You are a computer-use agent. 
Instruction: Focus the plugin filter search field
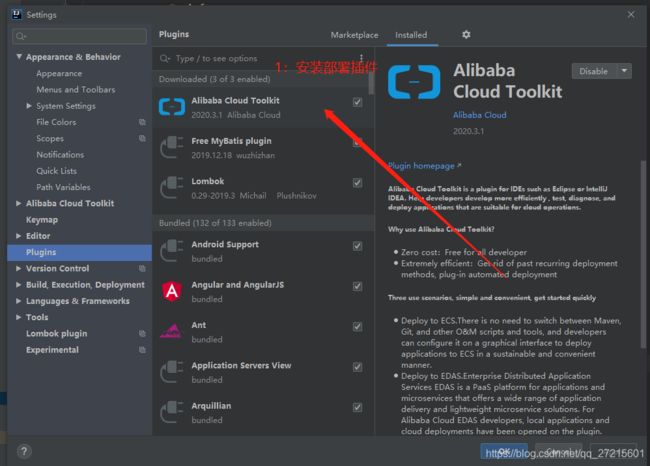click(259, 58)
